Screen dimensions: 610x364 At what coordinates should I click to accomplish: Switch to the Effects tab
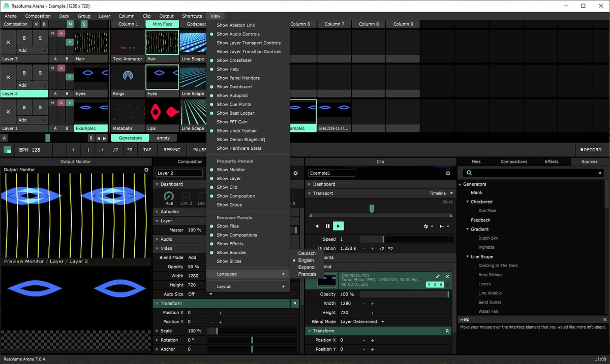click(x=552, y=162)
